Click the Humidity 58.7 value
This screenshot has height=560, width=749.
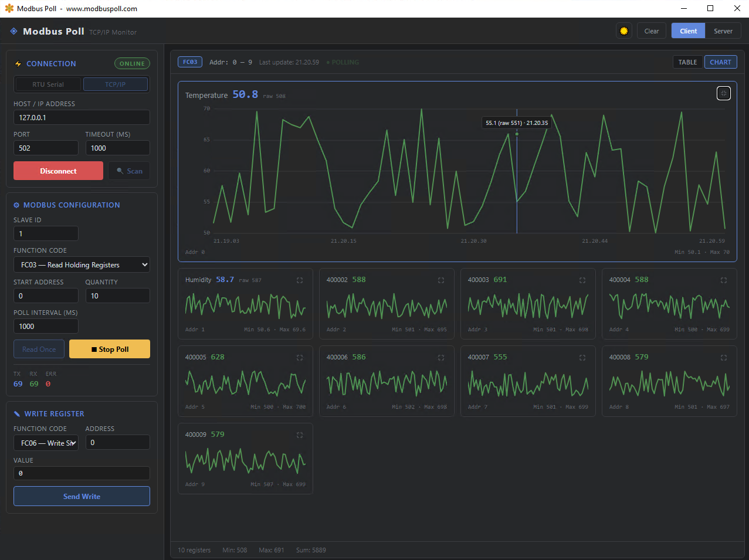(x=225, y=280)
